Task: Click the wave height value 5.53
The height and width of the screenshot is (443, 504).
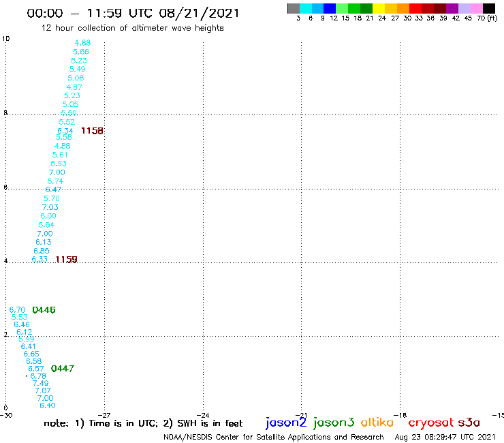Action: click(20, 317)
